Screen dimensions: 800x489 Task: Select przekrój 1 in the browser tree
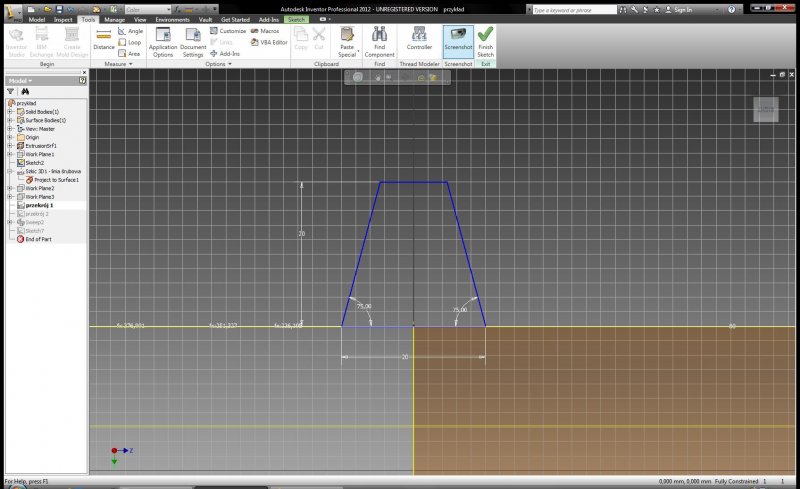[39, 205]
